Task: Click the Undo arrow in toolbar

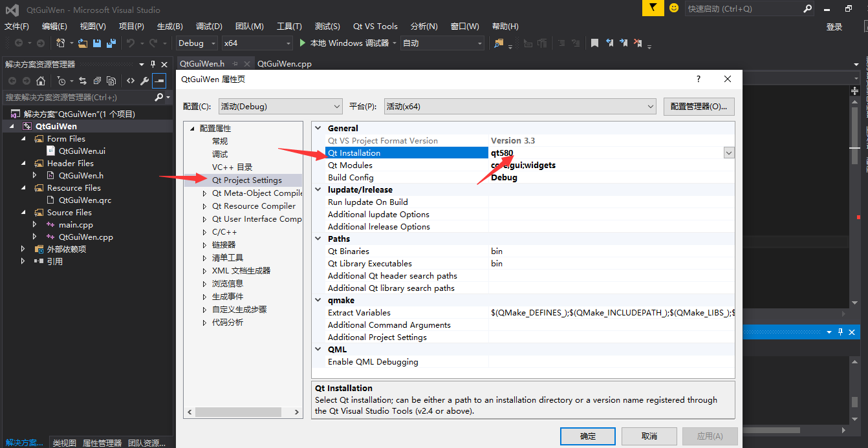Action: coord(131,43)
